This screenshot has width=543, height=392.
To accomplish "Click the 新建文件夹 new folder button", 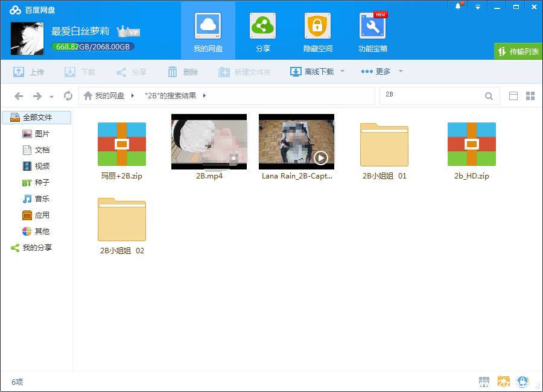I will (244, 72).
